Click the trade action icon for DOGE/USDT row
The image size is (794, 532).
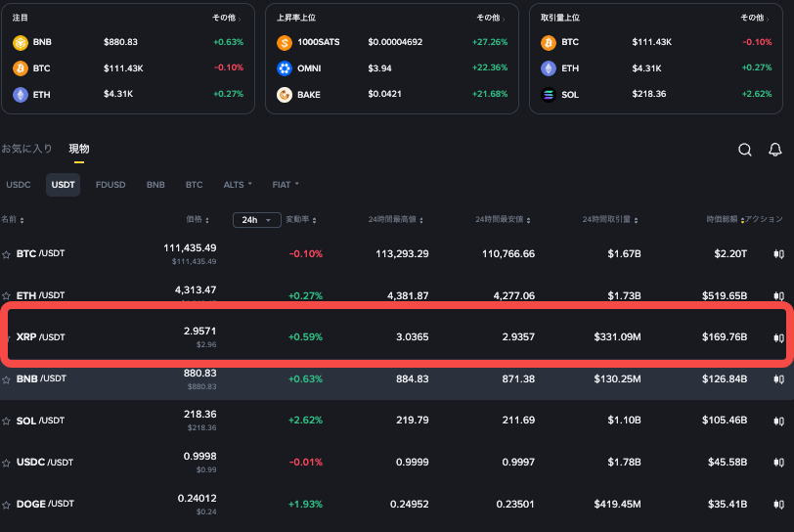[x=778, y=505]
